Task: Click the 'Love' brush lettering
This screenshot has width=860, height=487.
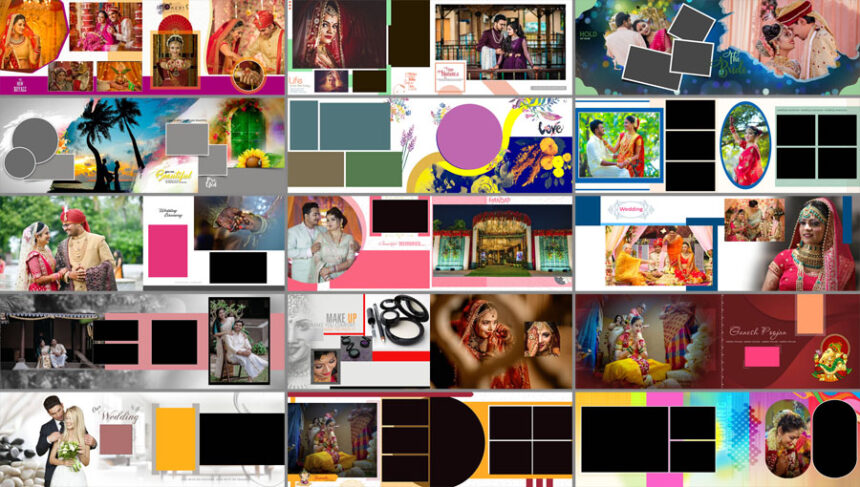Action: [551, 128]
